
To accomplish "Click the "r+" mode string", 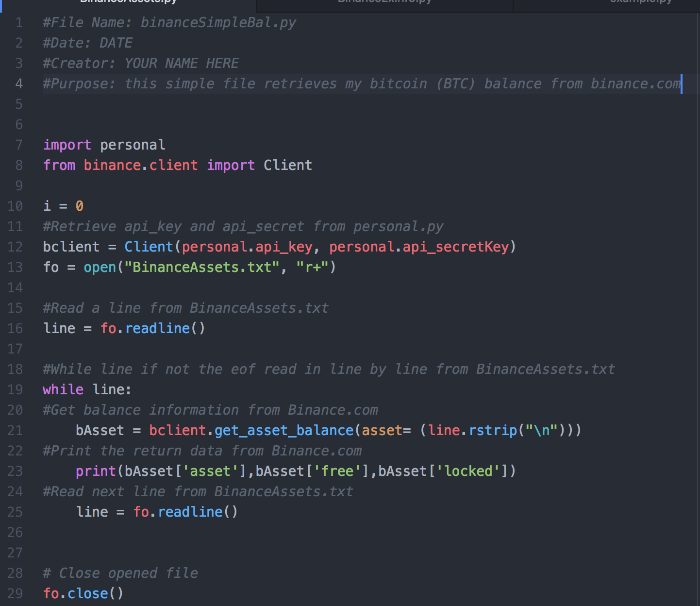I will (313, 268).
